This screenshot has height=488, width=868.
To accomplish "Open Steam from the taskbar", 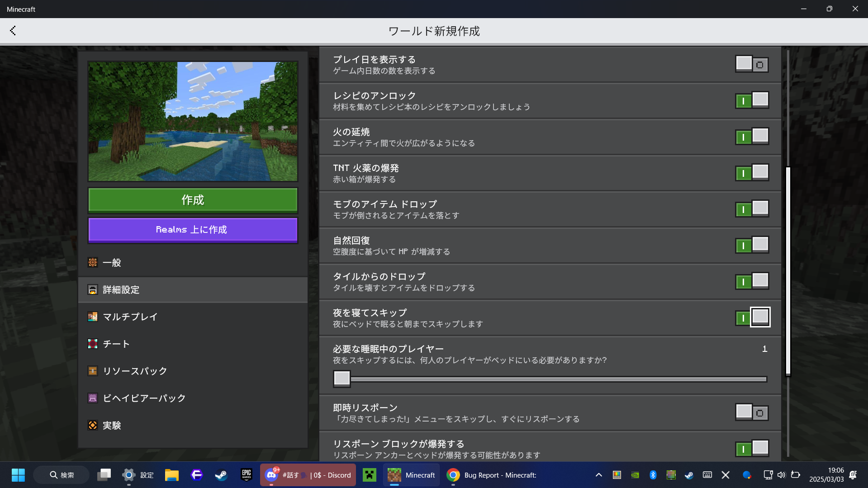I will point(221,475).
